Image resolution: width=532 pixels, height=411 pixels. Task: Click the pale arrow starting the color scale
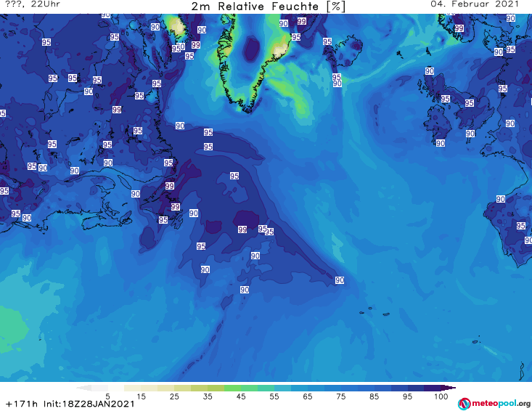pos(83,388)
